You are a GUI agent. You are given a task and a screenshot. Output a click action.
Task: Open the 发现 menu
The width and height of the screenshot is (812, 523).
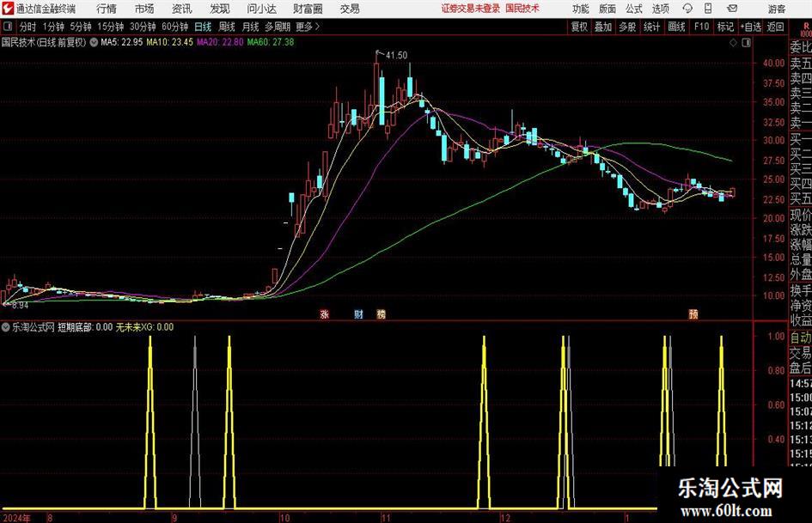[220, 9]
